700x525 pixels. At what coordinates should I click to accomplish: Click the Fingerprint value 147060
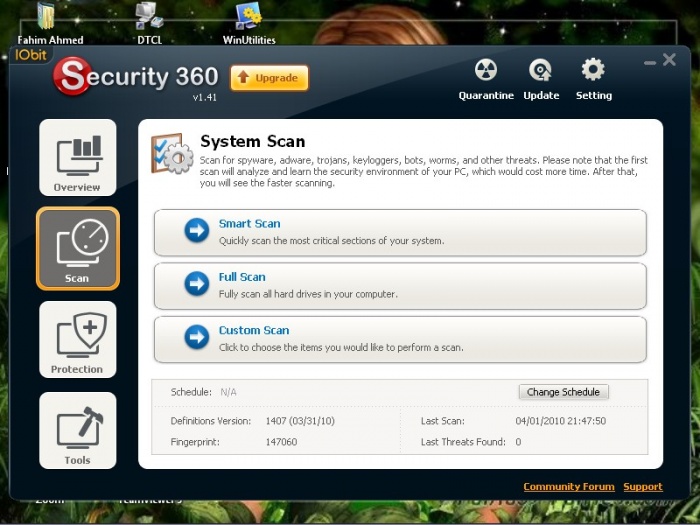coord(281,442)
